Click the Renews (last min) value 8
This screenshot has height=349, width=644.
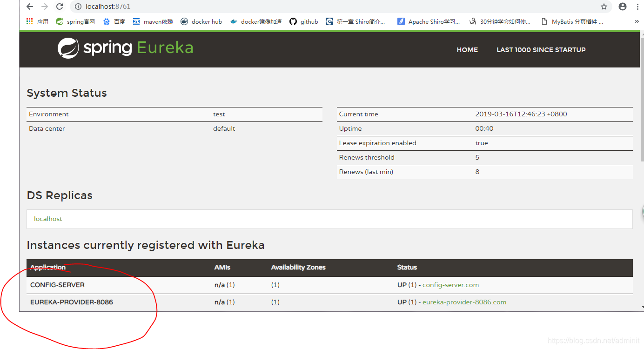pos(477,172)
